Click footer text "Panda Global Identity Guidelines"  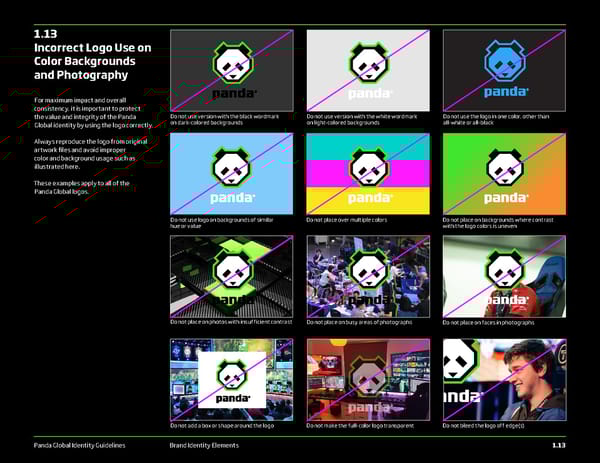pos(80,445)
